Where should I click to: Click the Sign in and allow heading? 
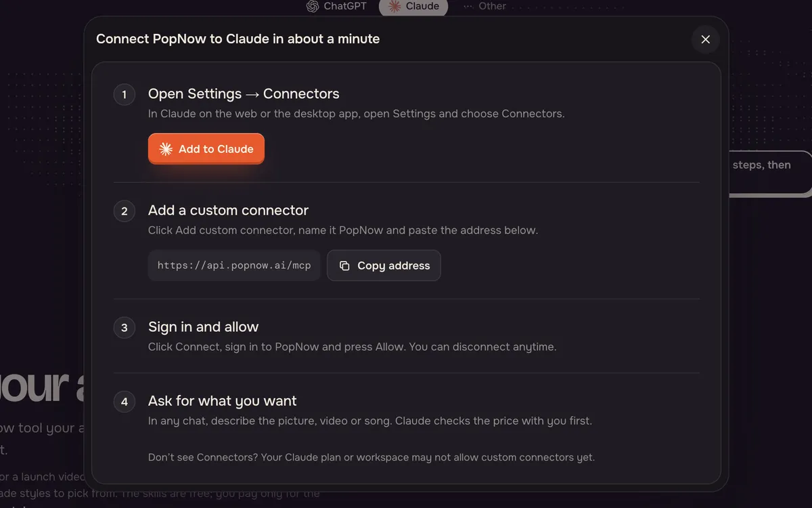[203, 326]
